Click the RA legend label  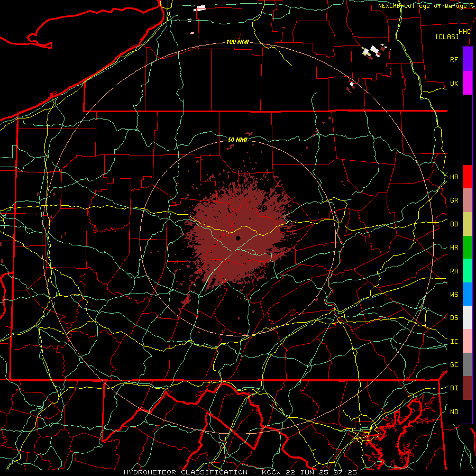(454, 271)
